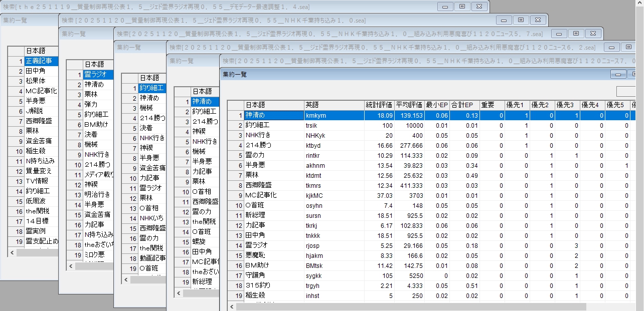Minimize the frontmost 集約一覧 panel
This screenshot has height=311, width=644.
[619, 74]
